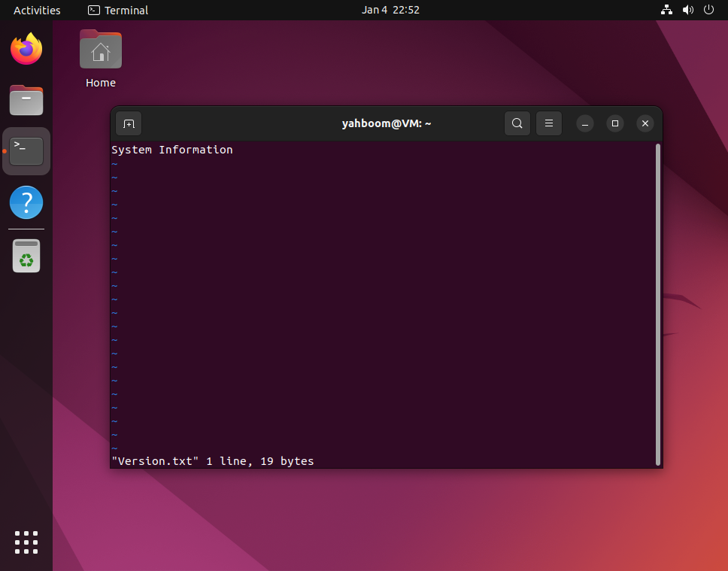Open the Help application from the dock
728x571 pixels.
pos(26,202)
